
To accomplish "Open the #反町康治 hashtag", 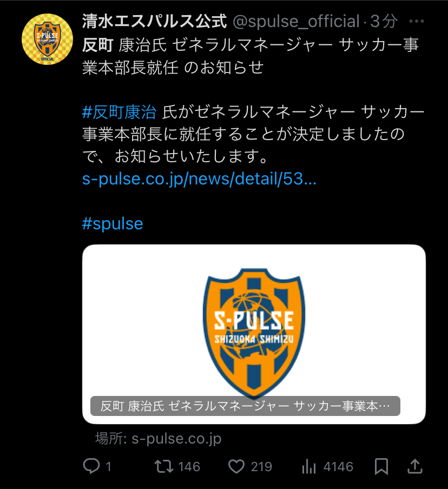I will [119, 112].
